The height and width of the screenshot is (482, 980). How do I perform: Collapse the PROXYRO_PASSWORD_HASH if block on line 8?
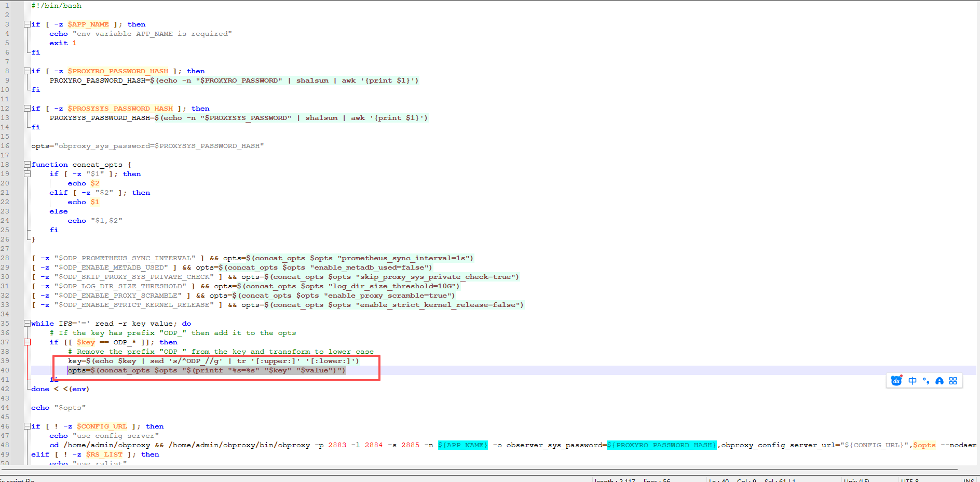(x=27, y=71)
